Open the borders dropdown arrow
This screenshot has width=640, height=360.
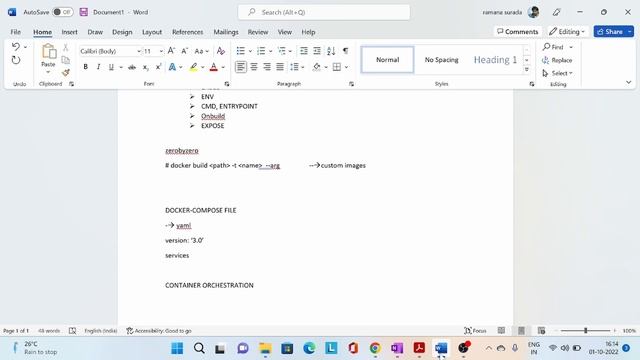[347, 67]
